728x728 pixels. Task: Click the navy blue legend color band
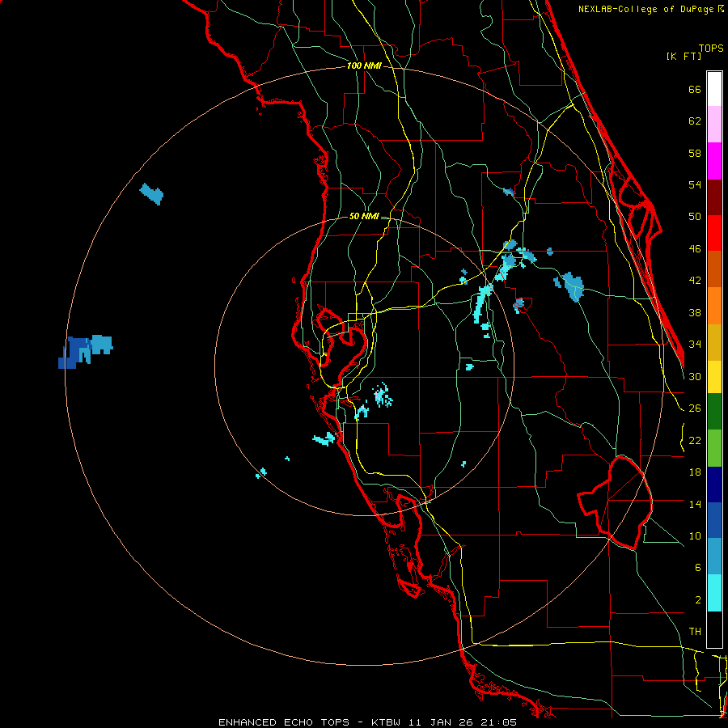pyautogui.click(x=714, y=485)
